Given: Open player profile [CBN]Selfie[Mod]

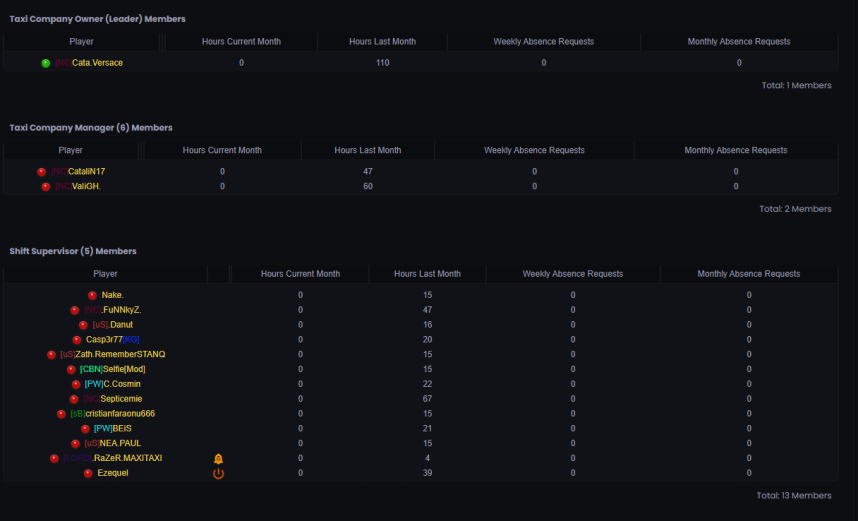Looking at the screenshot, I should click(x=113, y=369).
